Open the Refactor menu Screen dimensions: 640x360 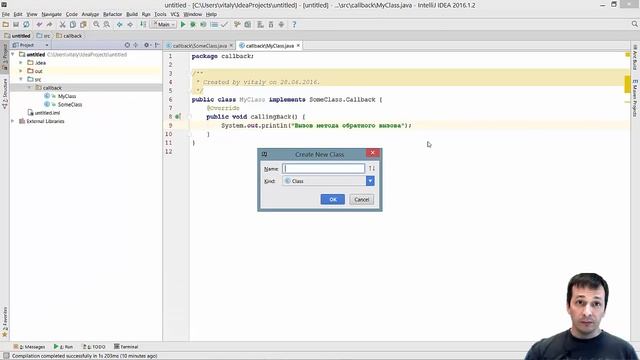[112, 14]
